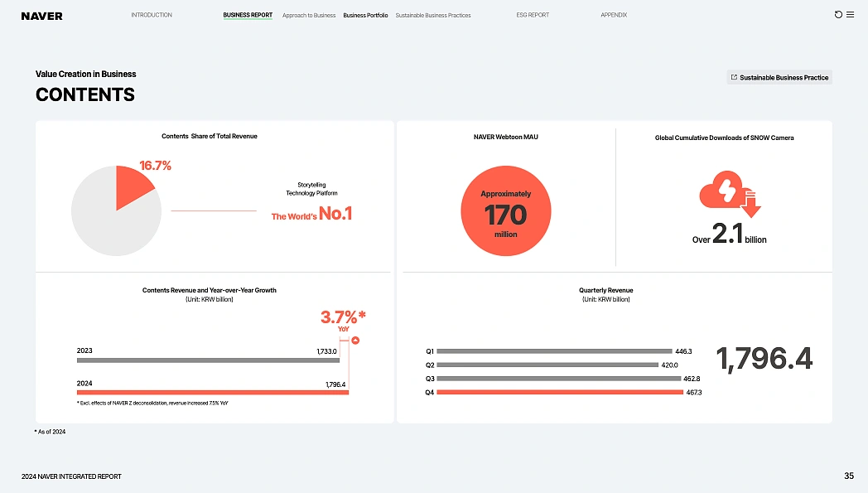Open the hamburger menu icon
868x493 pixels.
pos(850,15)
